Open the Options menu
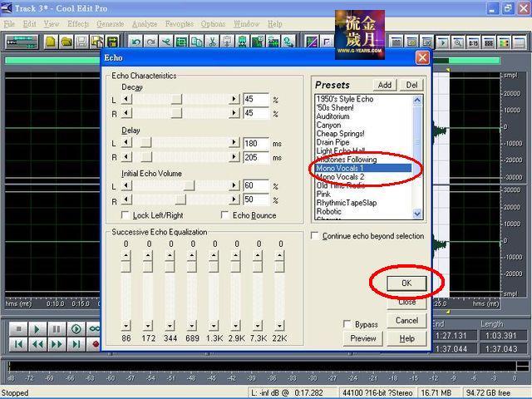The height and width of the screenshot is (399, 532). [213, 24]
